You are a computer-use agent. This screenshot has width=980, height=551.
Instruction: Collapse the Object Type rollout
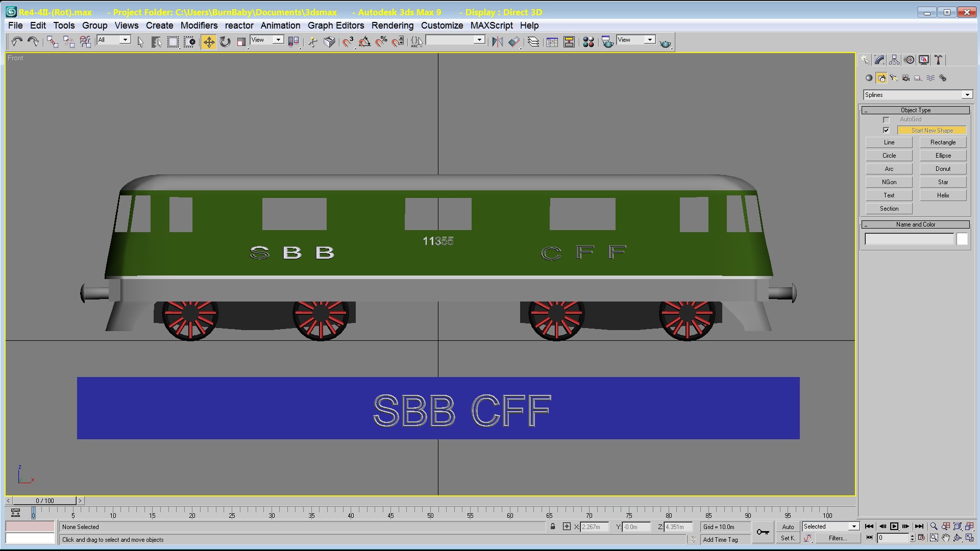[x=916, y=110]
